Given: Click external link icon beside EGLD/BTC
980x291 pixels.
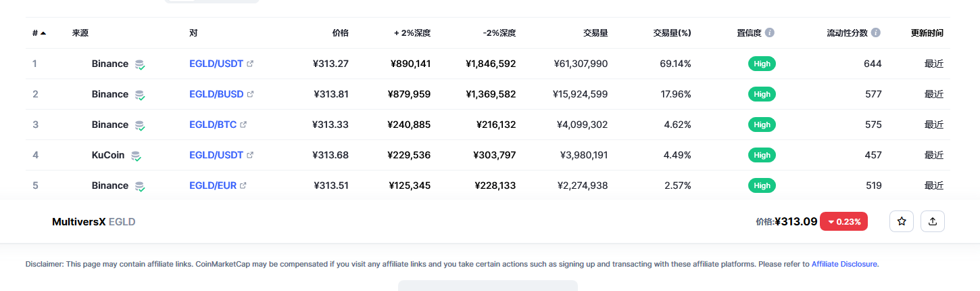Looking at the screenshot, I should [243, 125].
